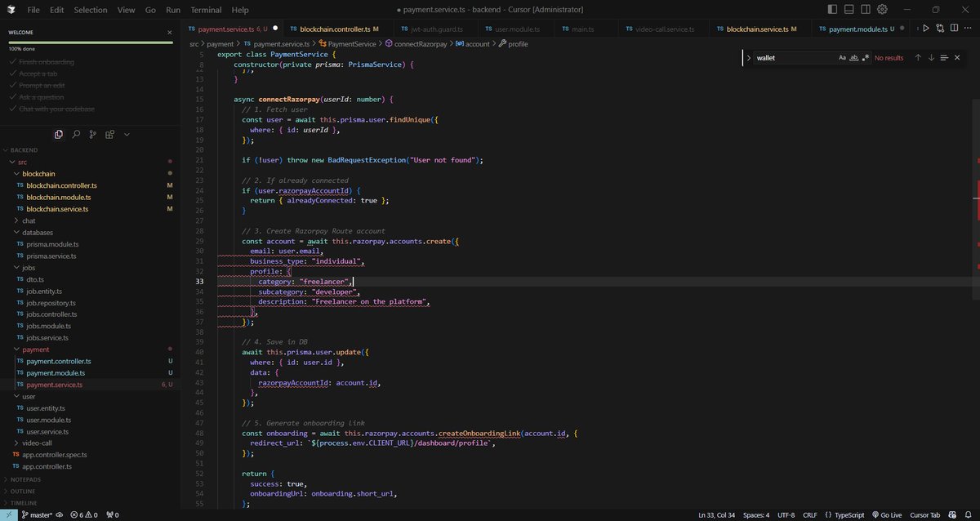This screenshot has width=980, height=521.
Task: Open the Explorer view icon
Action: (59, 134)
